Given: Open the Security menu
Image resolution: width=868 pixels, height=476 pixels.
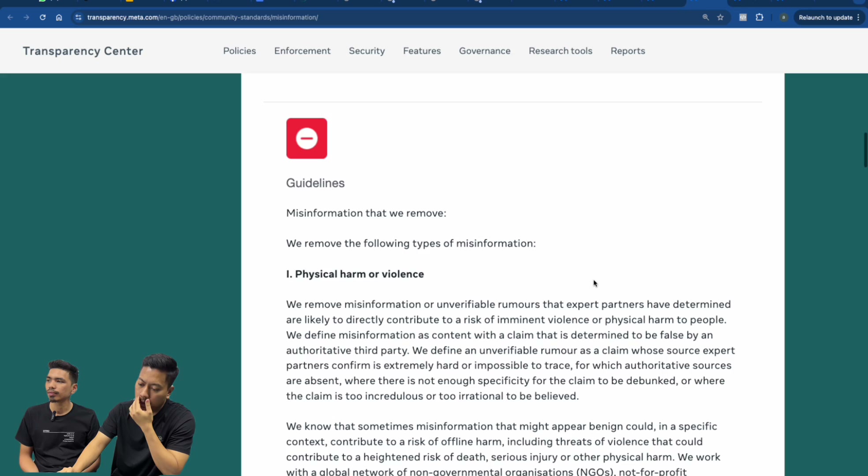Looking at the screenshot, I should click(367, 51).
